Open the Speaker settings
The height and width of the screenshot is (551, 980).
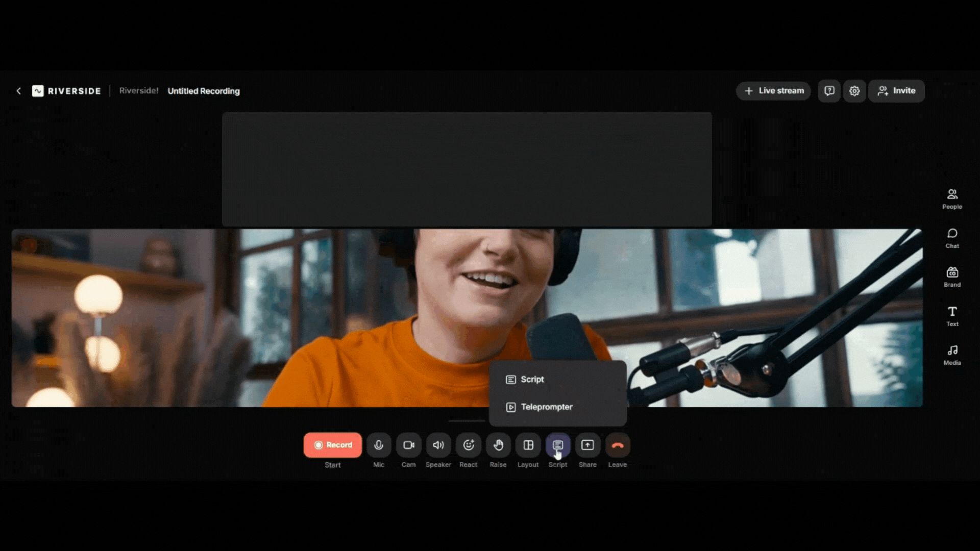(x=438, y=445)
